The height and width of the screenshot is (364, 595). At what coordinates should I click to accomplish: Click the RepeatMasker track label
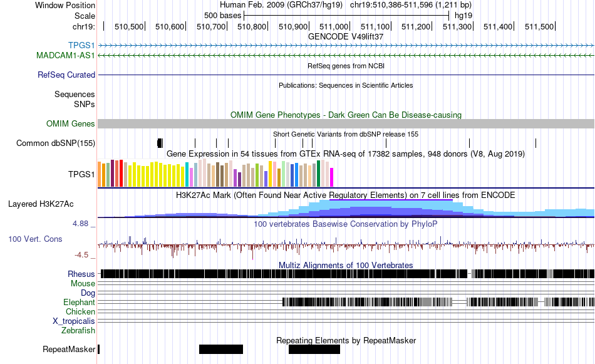point(69,349)
